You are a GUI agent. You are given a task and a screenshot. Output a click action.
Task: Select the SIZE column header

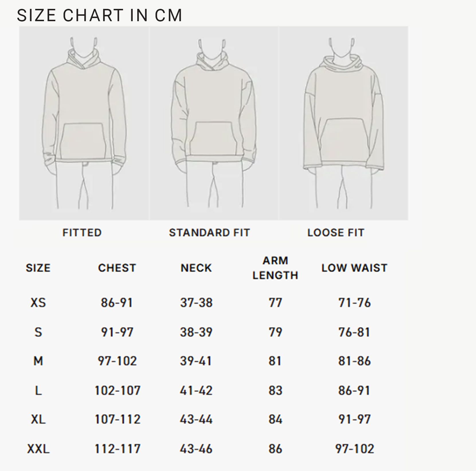[x=38, y=268]
